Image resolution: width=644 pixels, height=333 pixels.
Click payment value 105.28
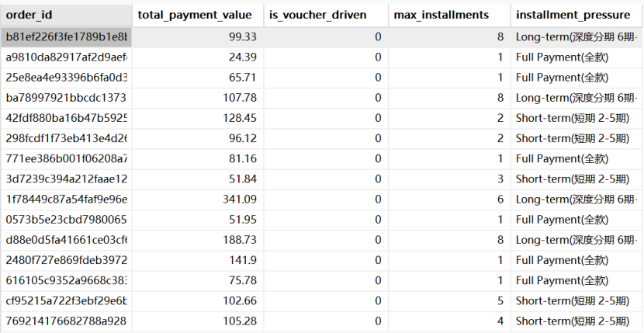198,321
